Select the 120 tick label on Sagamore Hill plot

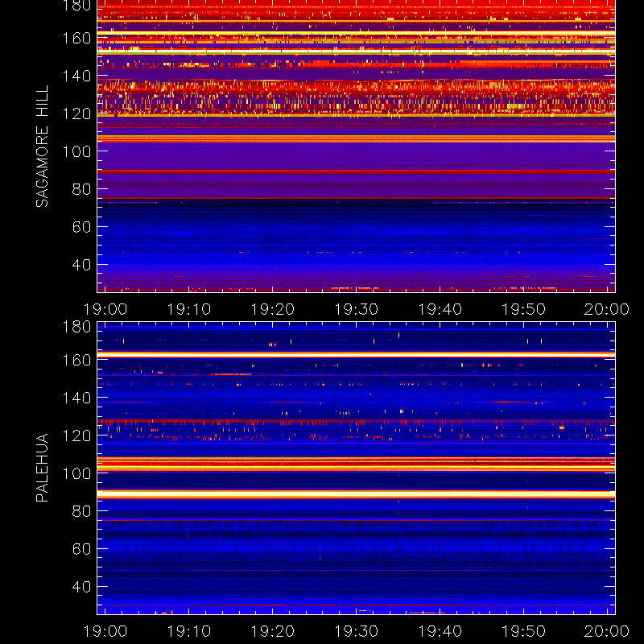(x=76, y=114)
